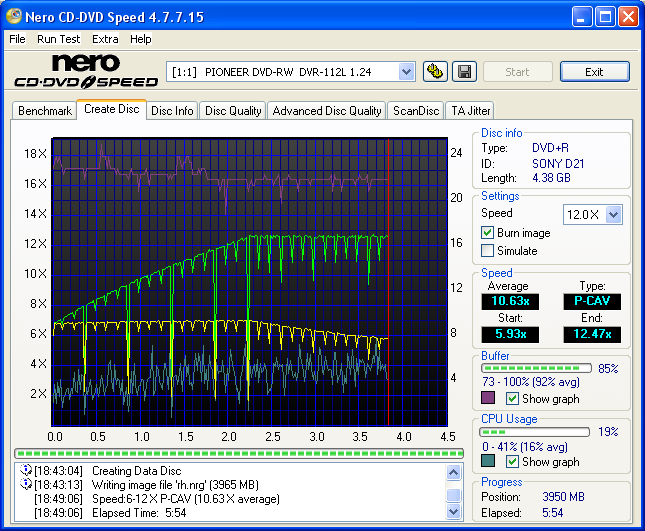The image size is (645, 531).
Task: Click the 10.63x average speed value
Action: tap(510, 301)
